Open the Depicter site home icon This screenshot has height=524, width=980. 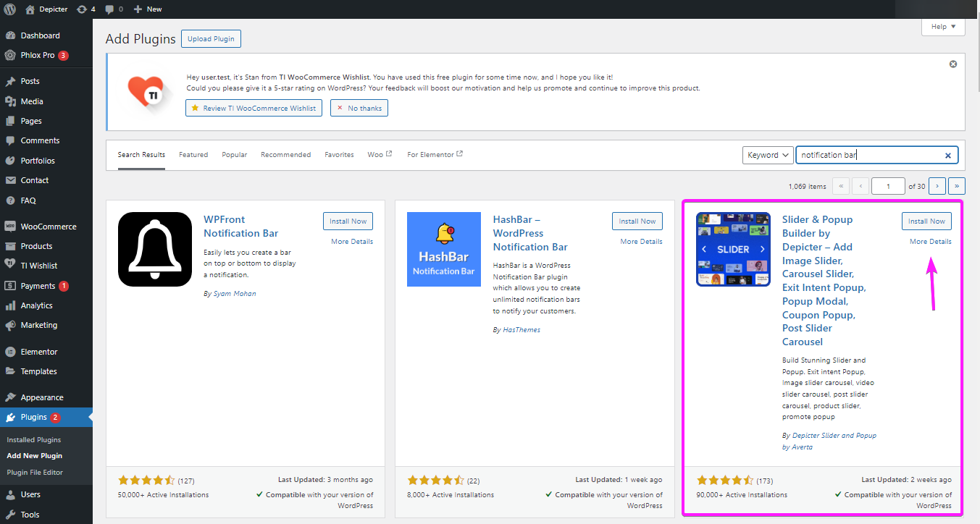point(30,9)
